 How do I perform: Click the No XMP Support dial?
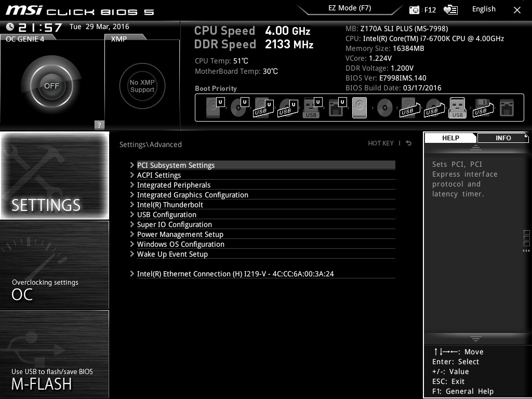tap(142, 86)
